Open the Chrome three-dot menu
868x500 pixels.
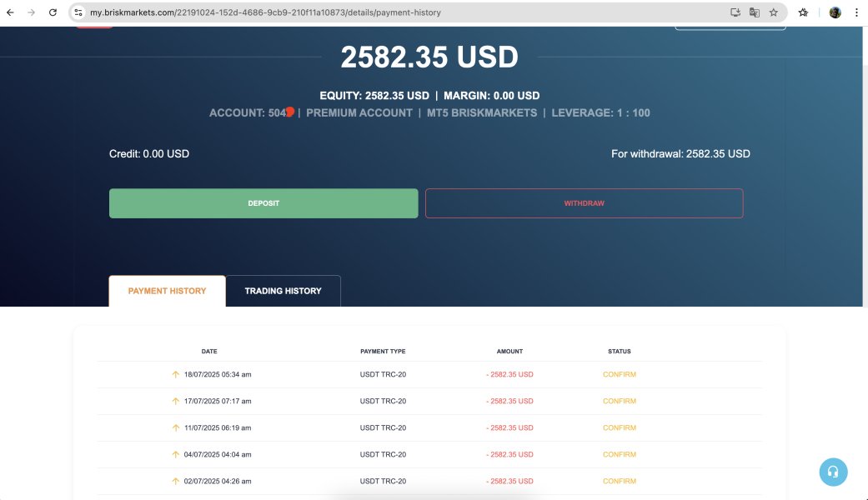click(x=856, y=12)
